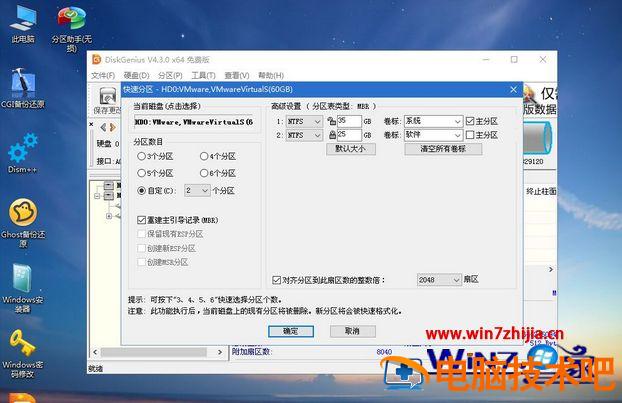
Task: Click the lock icon beside partition 1 size
Action: [330, 121]
